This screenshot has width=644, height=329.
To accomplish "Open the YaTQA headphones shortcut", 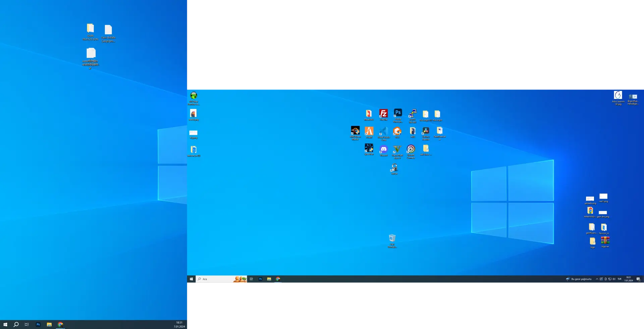I will (x=394, y=168).
